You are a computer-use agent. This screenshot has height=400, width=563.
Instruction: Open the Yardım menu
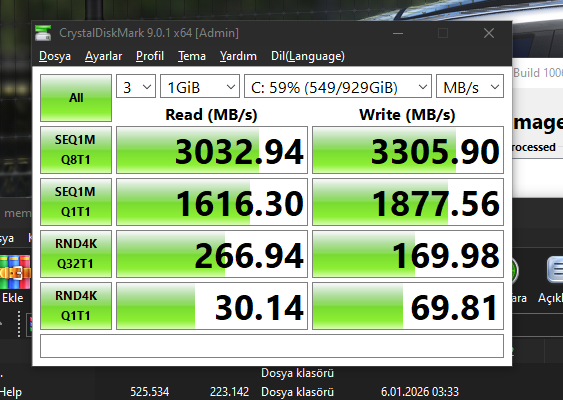point(238,56)
